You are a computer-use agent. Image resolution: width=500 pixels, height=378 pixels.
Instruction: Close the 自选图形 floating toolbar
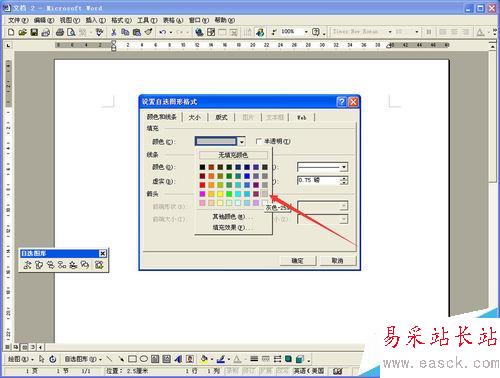click(x=103, y=254)
